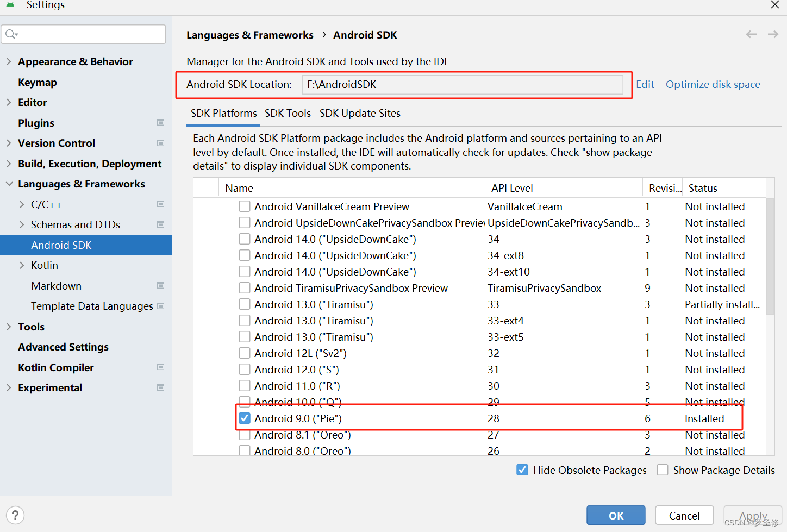Select Markdown settings item

pyautogui.click(x=56, y=286)
